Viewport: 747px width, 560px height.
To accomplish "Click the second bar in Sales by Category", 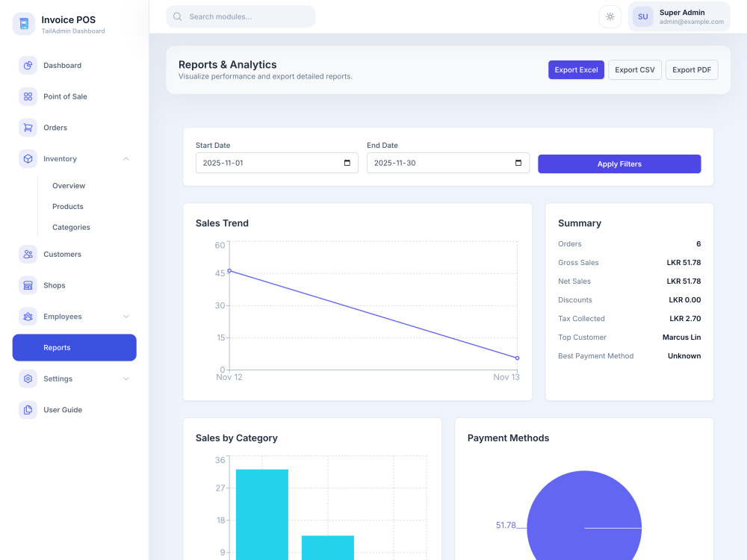I will tap(328, 547).
